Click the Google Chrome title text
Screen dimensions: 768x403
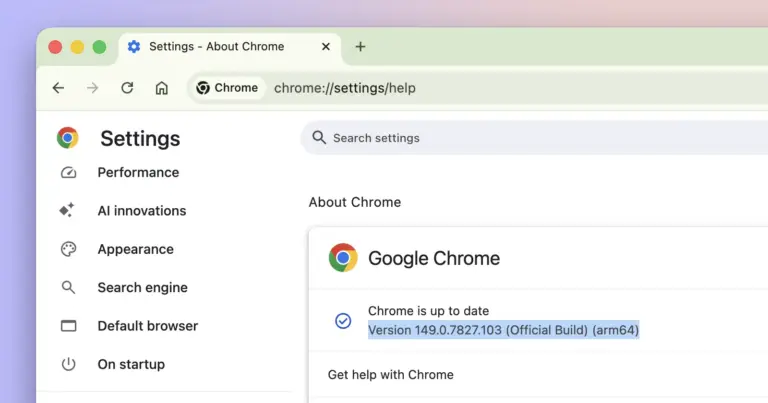pos(434,258)
